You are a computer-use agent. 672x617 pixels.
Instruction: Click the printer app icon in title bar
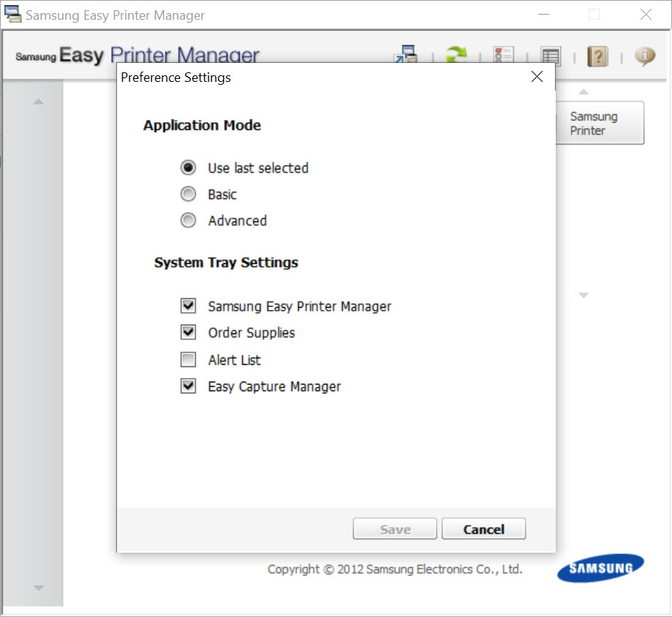click(x=12, y=14)
